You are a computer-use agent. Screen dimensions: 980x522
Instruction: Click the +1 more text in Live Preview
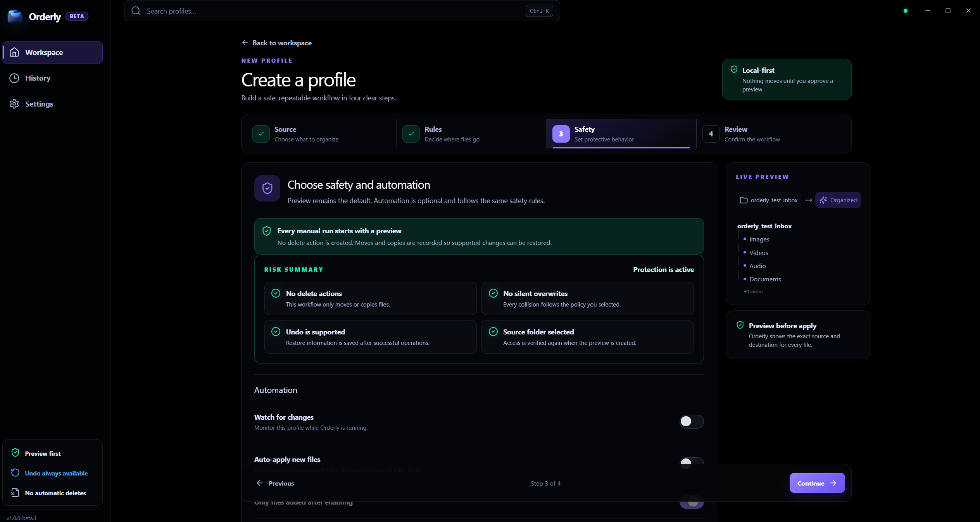[753, 291]
